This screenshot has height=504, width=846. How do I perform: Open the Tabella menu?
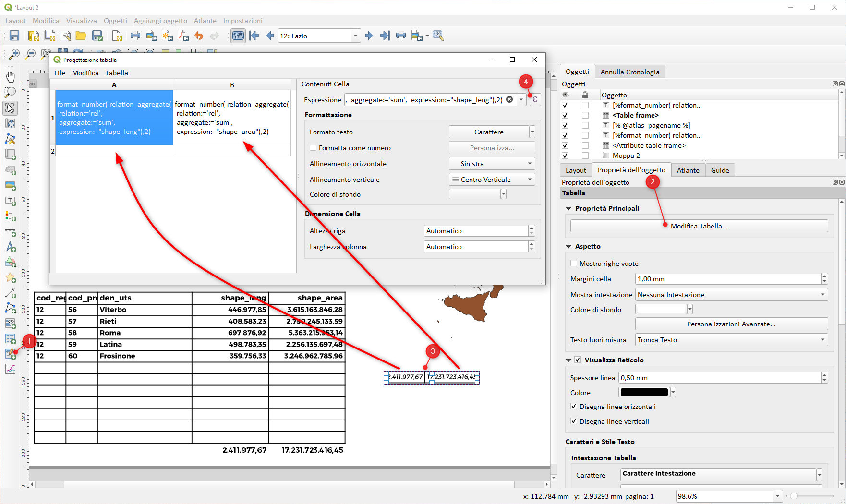[x=116, y=73]
